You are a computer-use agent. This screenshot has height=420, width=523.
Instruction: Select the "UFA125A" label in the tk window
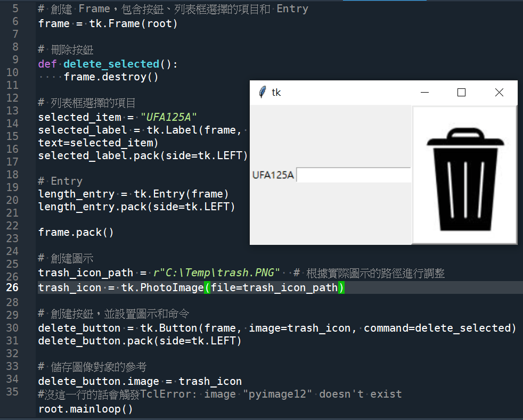(x=273, y=175)
